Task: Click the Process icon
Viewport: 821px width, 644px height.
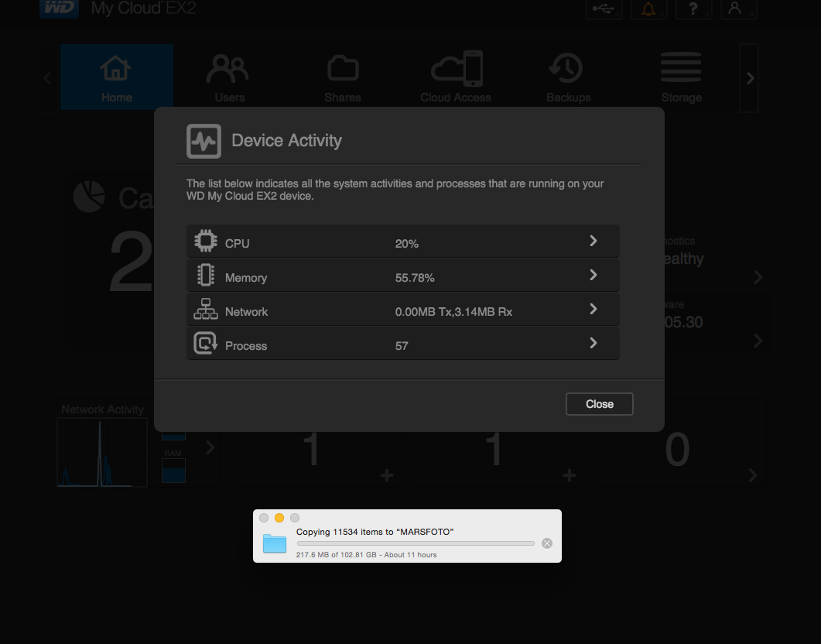Action: coord(206,343)
